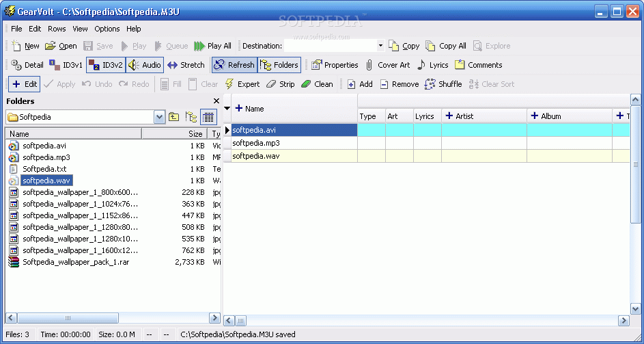The height and width of the screenshot is (344, 644).
Task: Open the Properties dialog
Action: [335, 65]
